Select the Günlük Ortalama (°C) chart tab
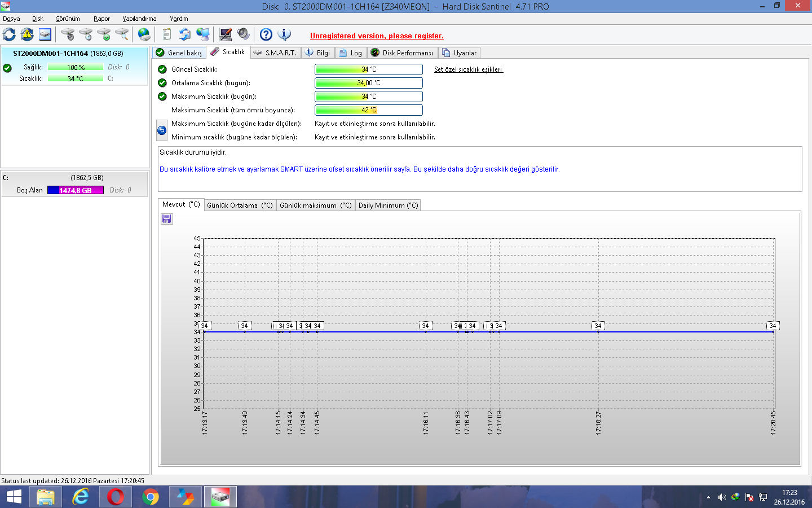Viewport: 812px width, 508px height. click(x=240, y=205)
